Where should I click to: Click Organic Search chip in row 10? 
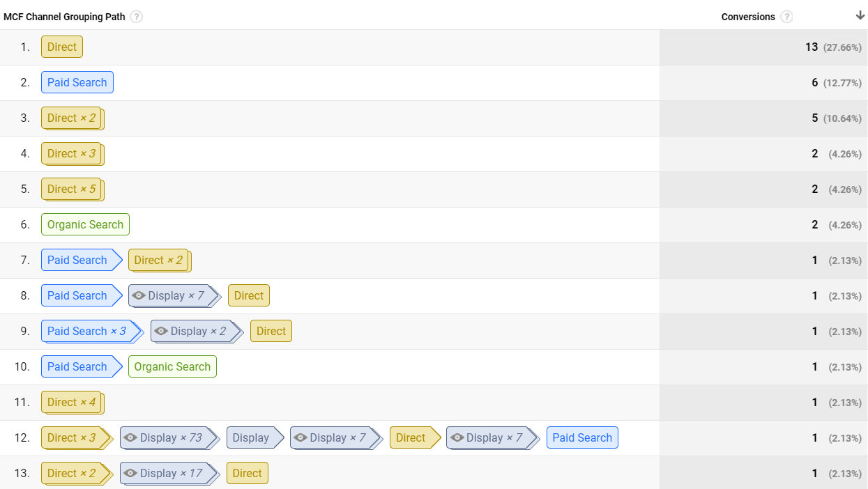point(172,367)
